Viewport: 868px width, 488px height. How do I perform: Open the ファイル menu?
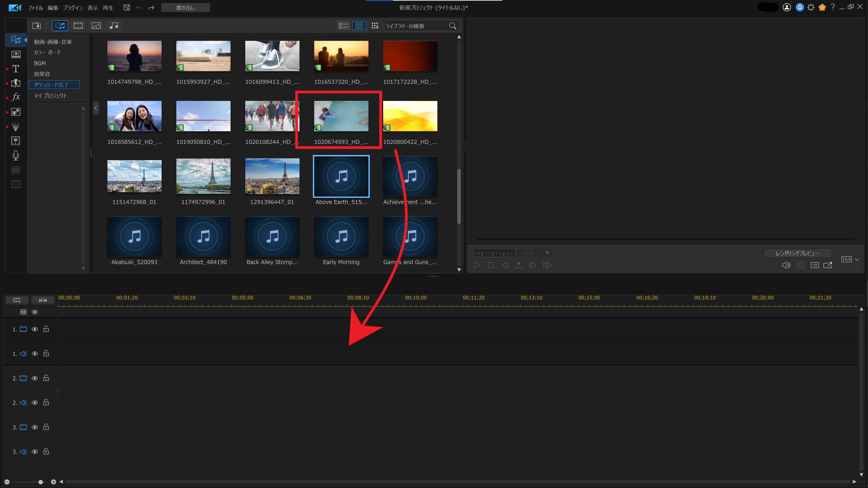pos(35,8)
